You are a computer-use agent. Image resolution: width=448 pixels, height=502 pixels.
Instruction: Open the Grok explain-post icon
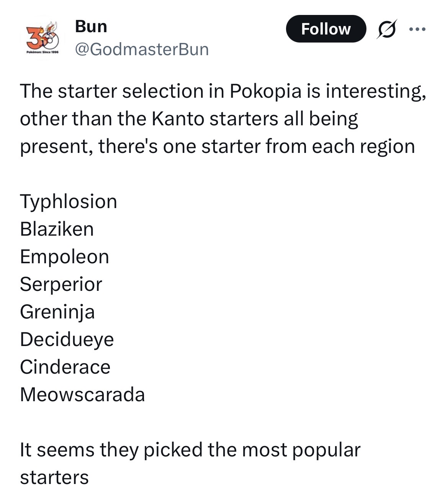[386, 29]
